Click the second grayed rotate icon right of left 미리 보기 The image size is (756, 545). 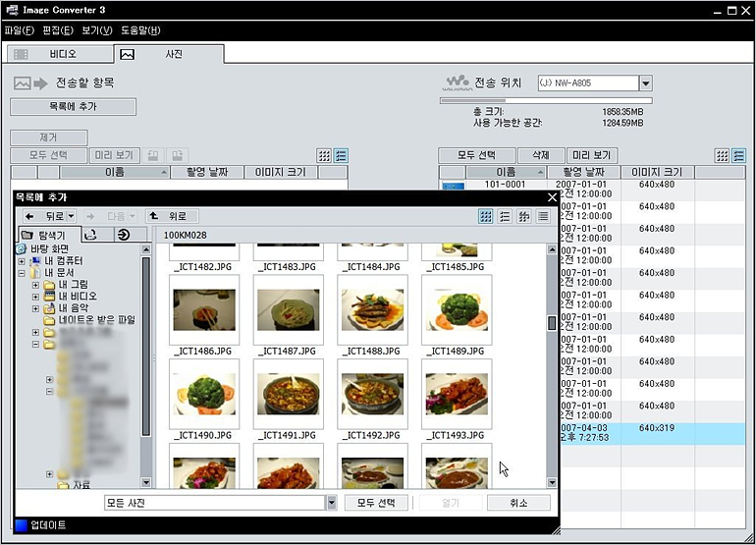178,155
